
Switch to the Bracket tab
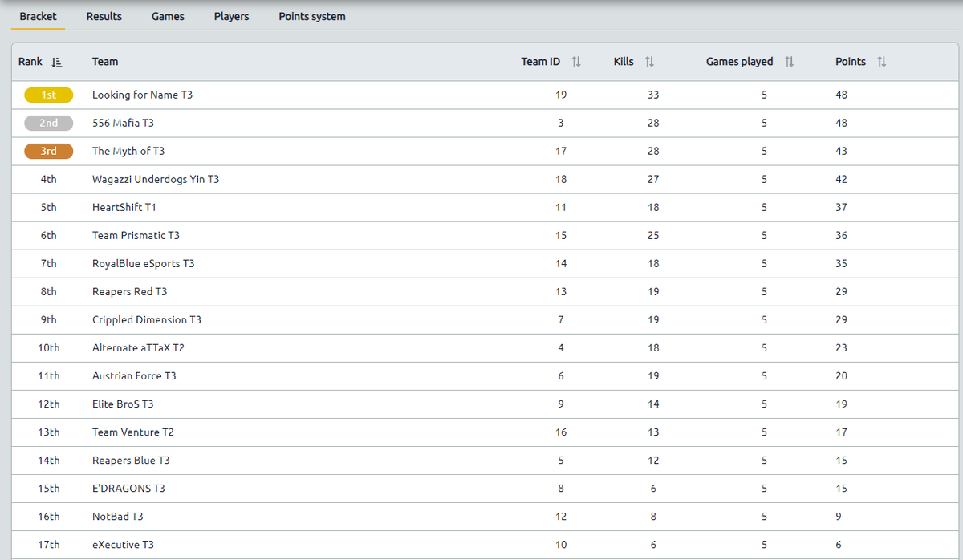(38, 16)
